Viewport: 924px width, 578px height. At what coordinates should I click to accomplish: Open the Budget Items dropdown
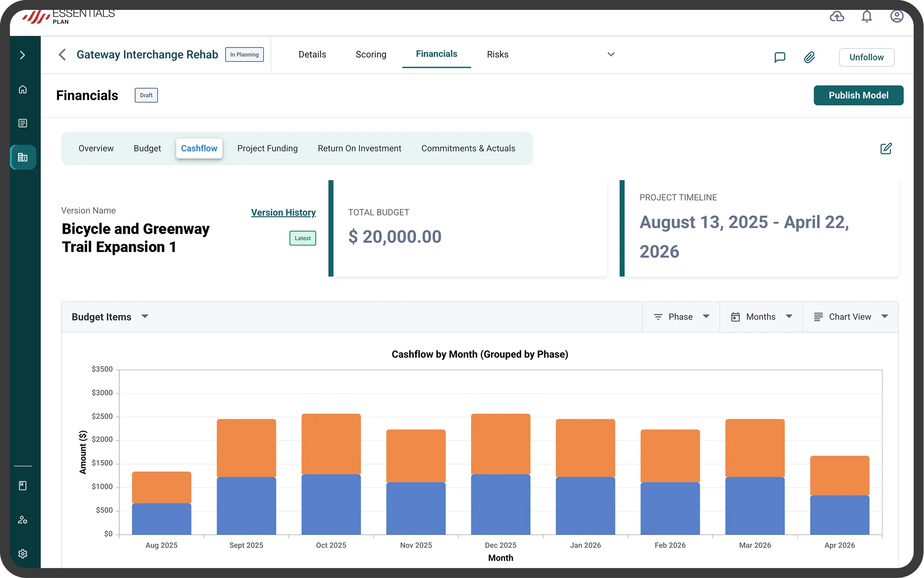point(110,317)
